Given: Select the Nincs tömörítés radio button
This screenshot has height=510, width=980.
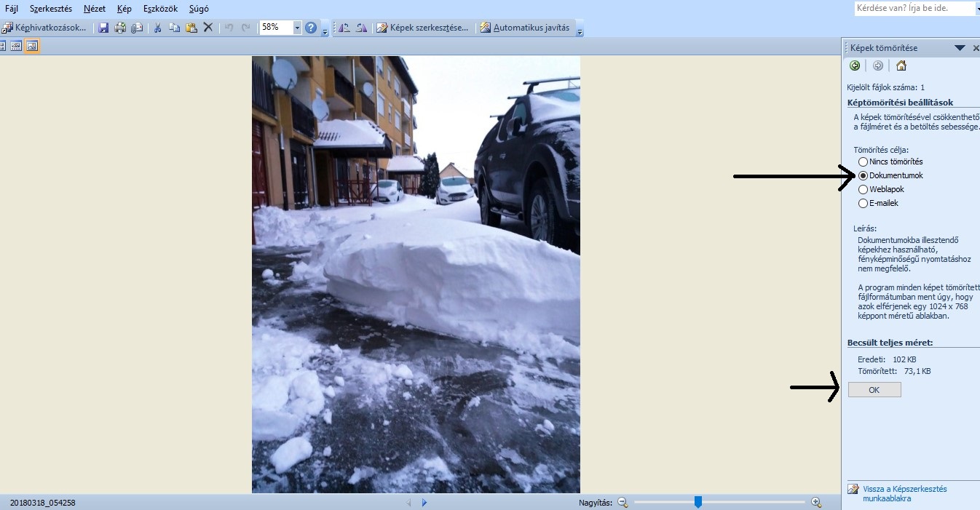Looking at the screenshot, I should click(x=864, y=162).
